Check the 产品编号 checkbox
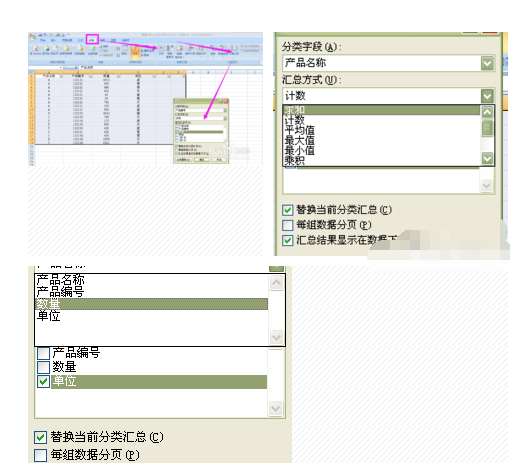516x469 pixels. 43,352
